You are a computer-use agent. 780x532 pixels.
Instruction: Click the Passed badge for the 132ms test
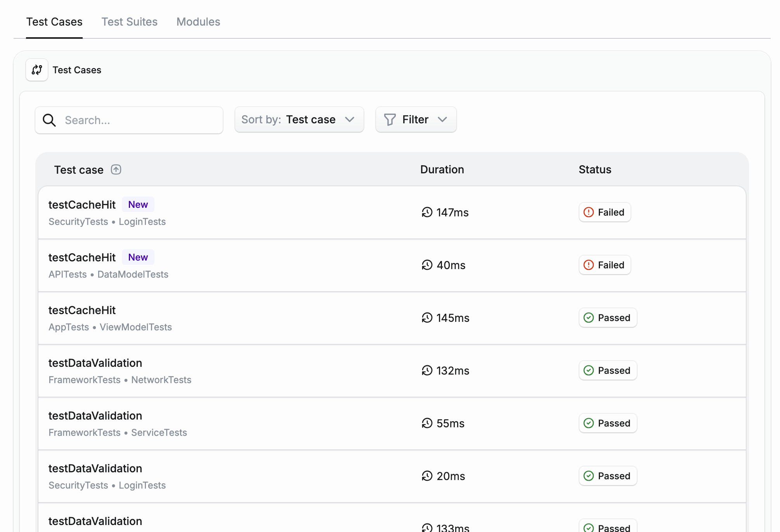pyautogui.click(x=608, y=370)
